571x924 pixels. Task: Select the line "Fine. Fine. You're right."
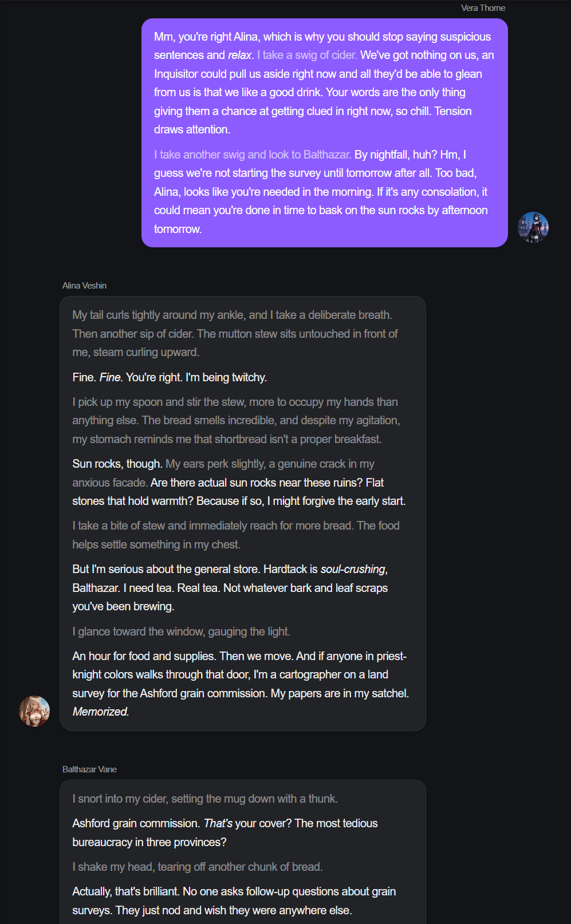tap(170, 377)
